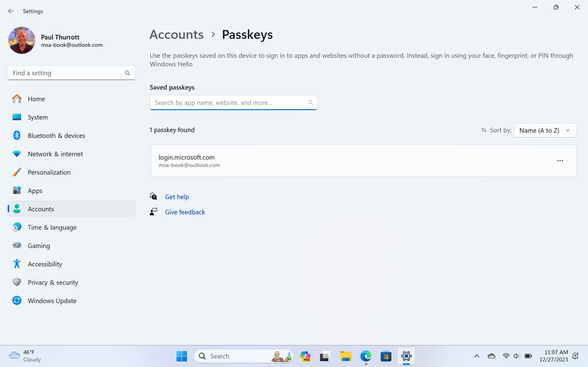Click Accounts in the breadcrumb header
This screenshot has height=367, width=588.
coord(177,35)
